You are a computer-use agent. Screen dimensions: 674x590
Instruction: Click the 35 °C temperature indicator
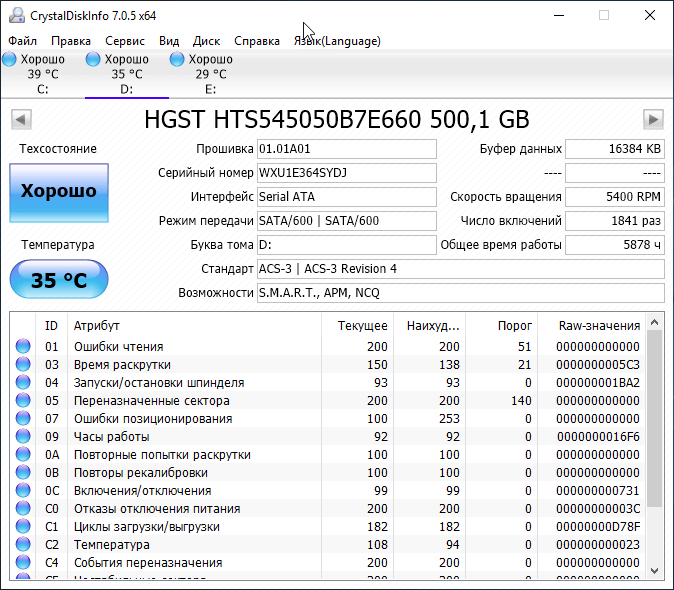59,279
